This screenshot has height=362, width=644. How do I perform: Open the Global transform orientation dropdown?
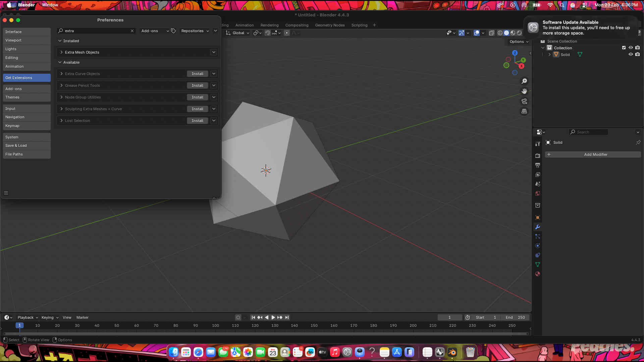click(x=238, y=33)
